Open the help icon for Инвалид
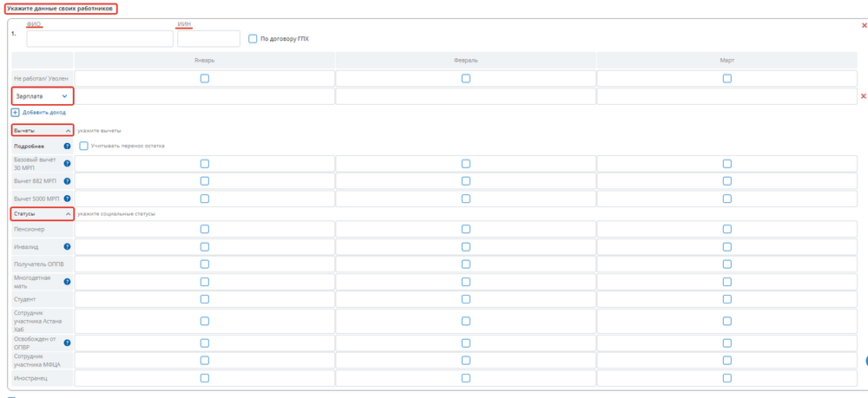This screenshot has height=398, width=868. (67, 246)
